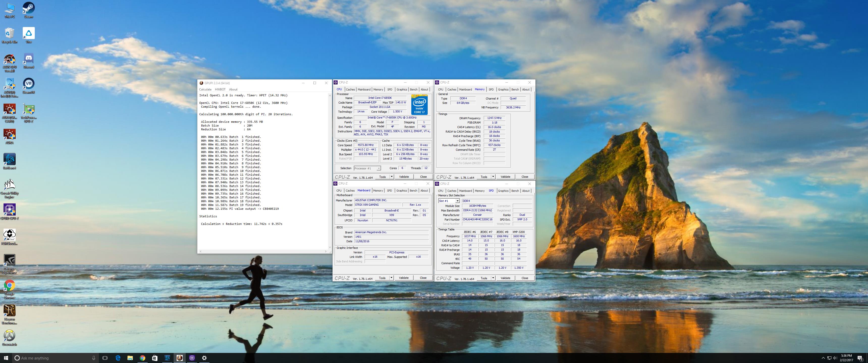Click Close button in SPD-tab CPU-Z window
Image resolution: width=868 pixels, height=363 pixels.
pos(525,278)
